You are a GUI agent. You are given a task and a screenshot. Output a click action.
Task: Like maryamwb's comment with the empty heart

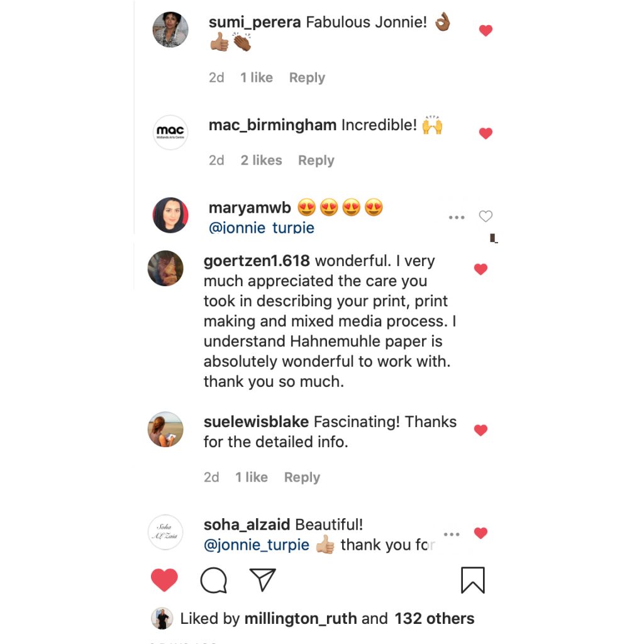pyautogui.click(x=486, y=216)
